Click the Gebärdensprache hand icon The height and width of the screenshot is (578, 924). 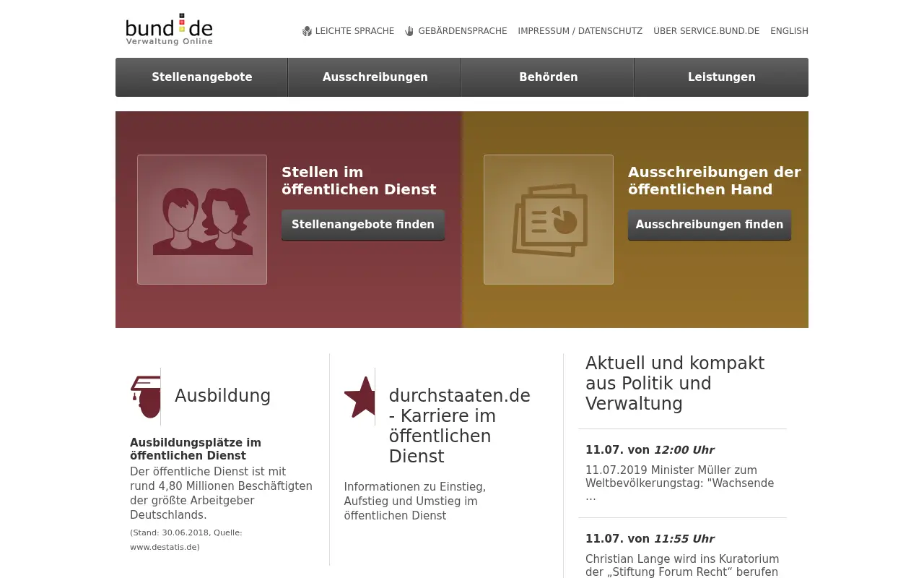pyautogui.click(x=409, y=31)
